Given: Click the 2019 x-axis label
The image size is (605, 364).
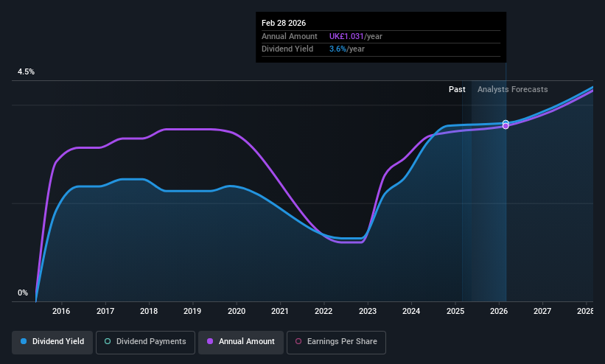Looking at the screenshot, I should (192, 311).
